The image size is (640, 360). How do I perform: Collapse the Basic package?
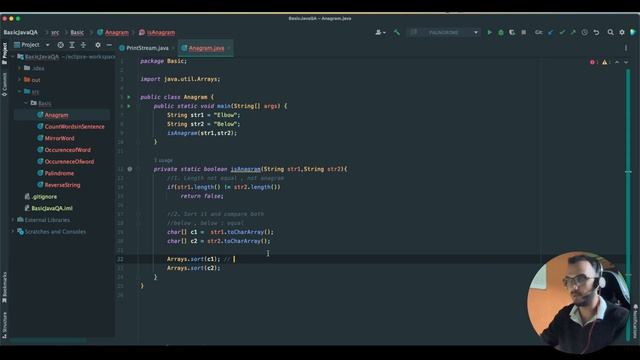pyautogui.click(x=26, y=103)
